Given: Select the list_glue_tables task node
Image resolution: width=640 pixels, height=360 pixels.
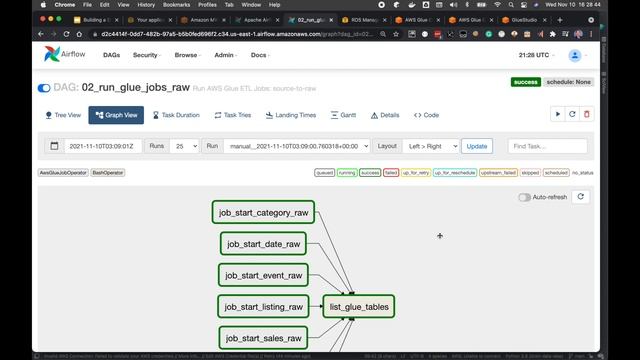Looking at the screenshot, I should (359, 307).
